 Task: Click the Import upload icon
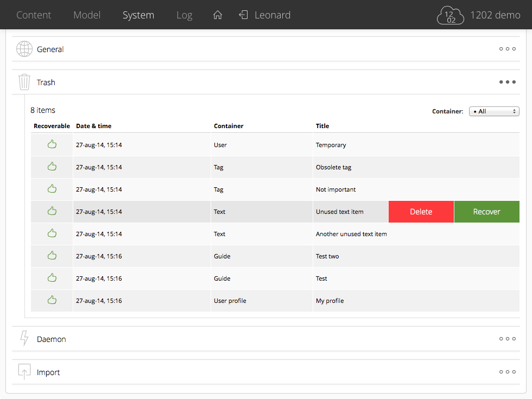(24, 372)
